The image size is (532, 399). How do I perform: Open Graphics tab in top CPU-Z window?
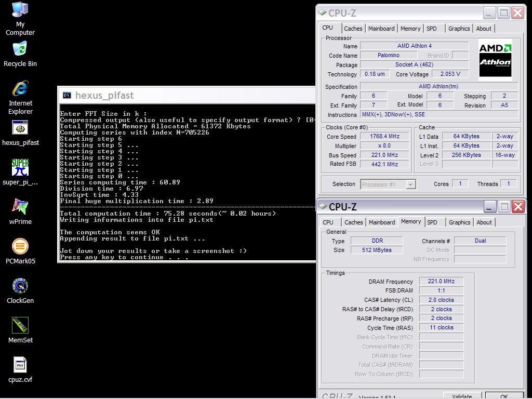click(x=459, y=29)
